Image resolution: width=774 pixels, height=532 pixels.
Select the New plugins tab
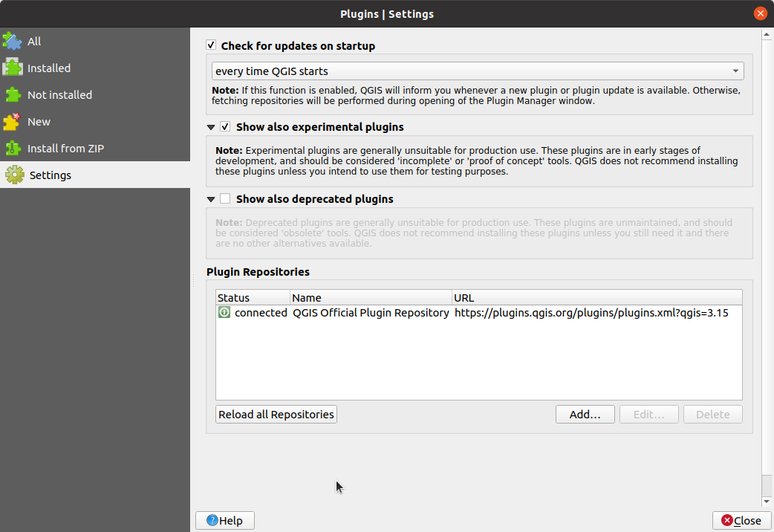(95, 122)
